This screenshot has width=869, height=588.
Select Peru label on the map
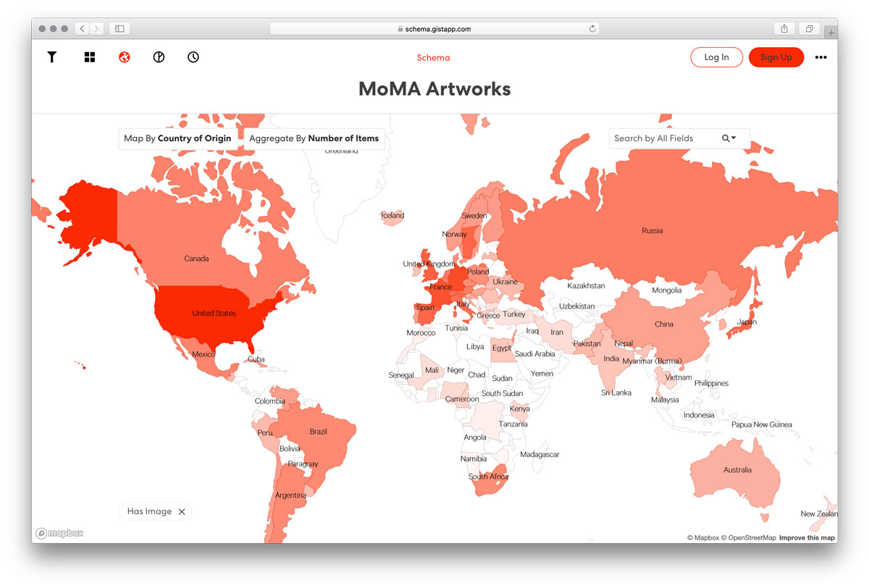265,433
